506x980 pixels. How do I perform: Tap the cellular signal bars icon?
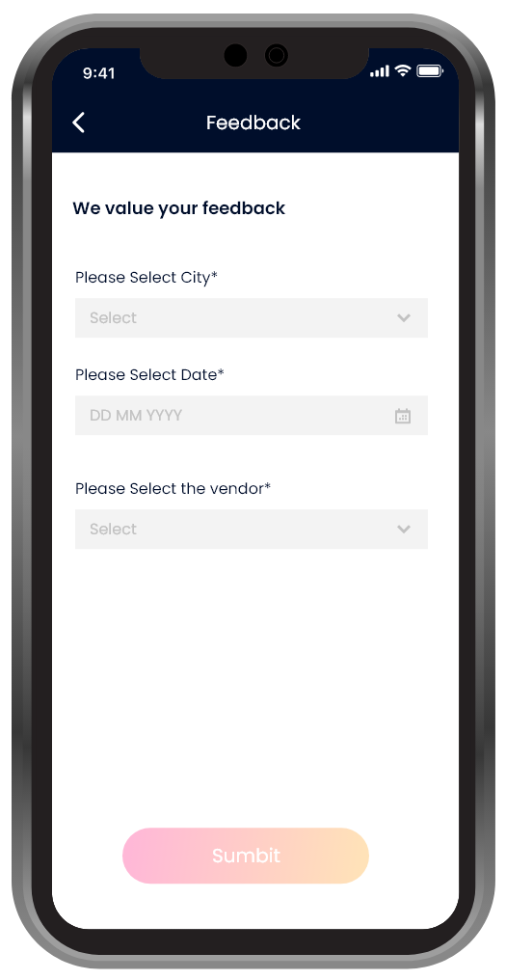(x=379, y=71)
